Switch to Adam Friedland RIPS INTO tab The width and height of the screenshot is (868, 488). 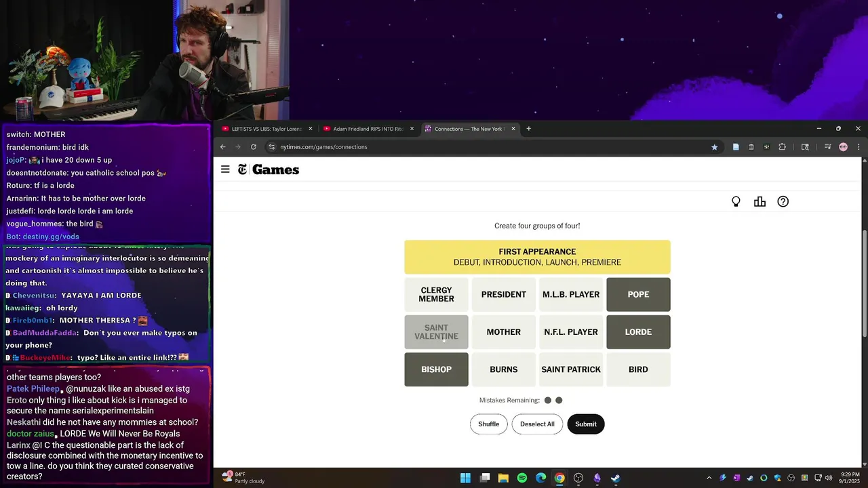point(368,129)
